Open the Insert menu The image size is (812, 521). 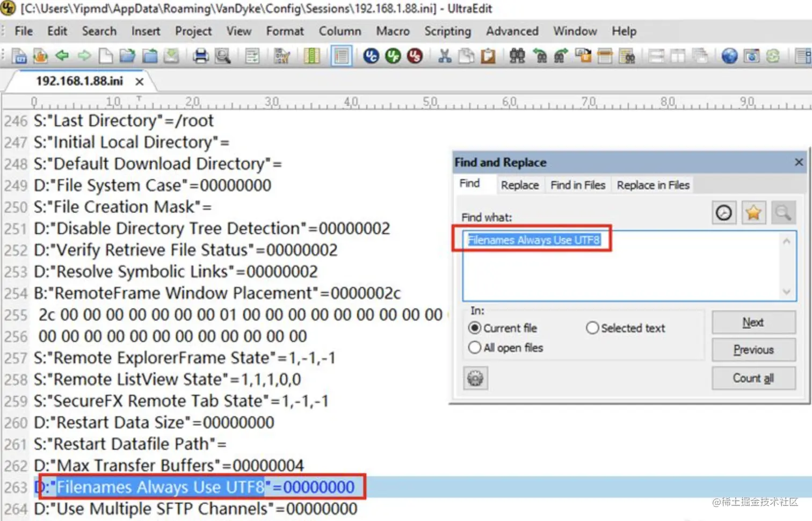click(x=146, y=31)
